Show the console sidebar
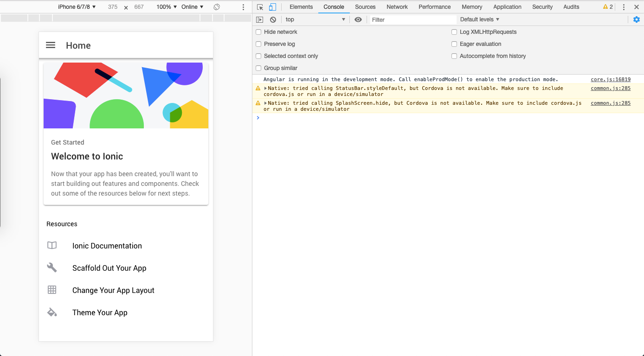The height and width of the screenshot is (356, 644). coord(260,19)
